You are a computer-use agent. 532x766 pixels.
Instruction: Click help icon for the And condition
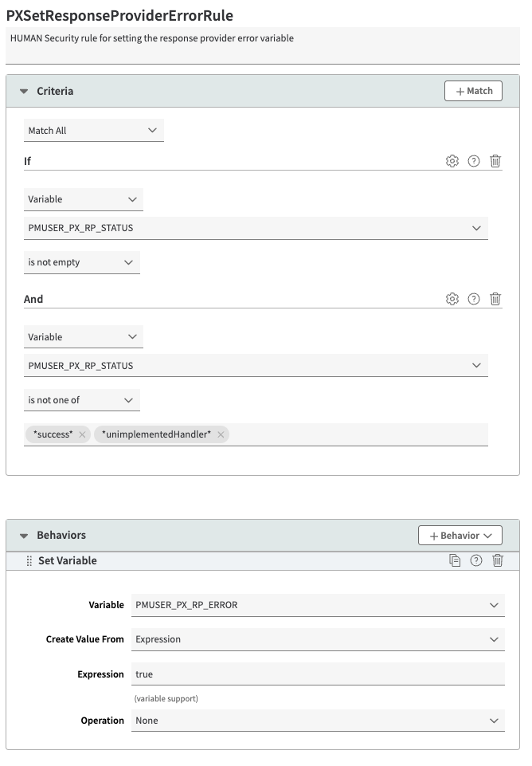point(474,299)
